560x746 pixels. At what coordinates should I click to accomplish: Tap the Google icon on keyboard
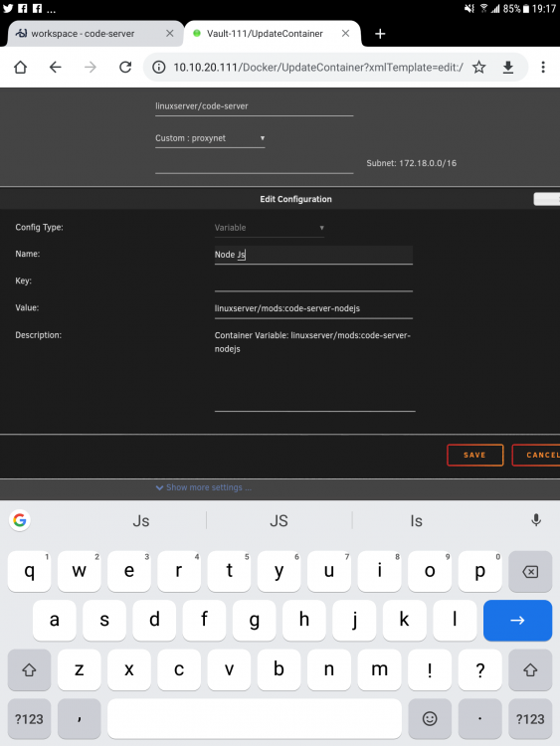[x=20, y=520]
